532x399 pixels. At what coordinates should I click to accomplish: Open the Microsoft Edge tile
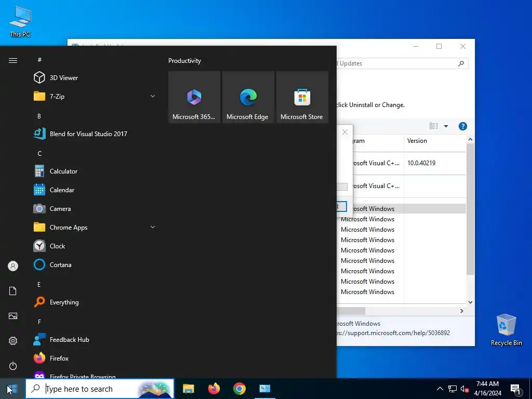click(248, 97)
